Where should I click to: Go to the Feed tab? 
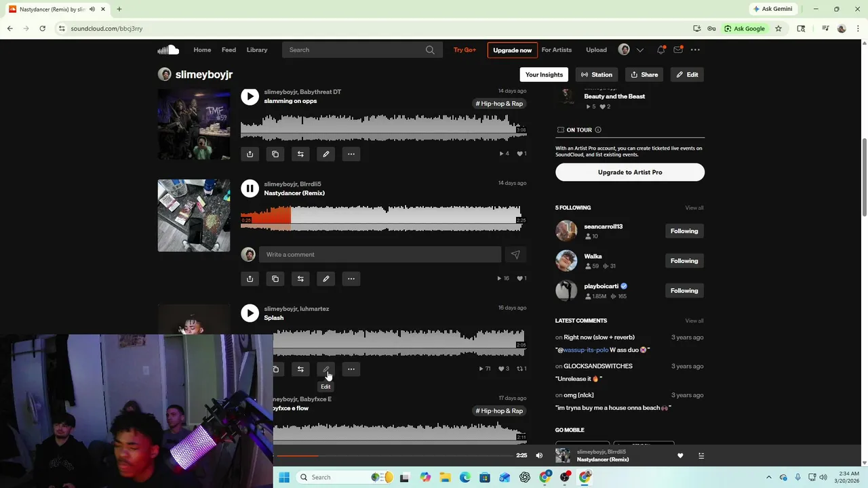click(229, 49)
